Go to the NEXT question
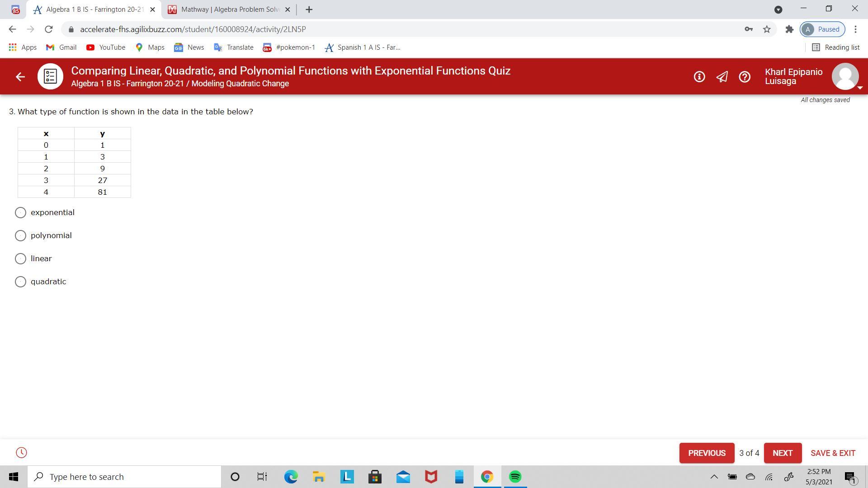Viewport: 868px width, 488px height. 782,453
